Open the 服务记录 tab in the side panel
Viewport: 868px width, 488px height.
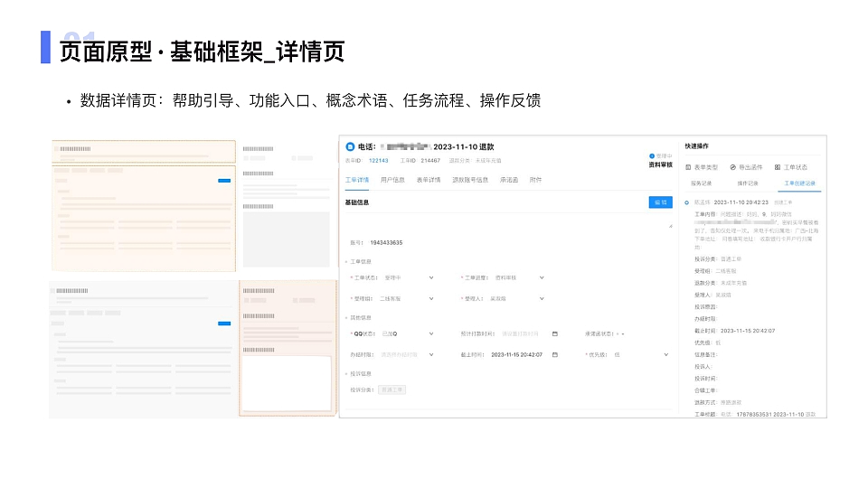click(701, 183)
